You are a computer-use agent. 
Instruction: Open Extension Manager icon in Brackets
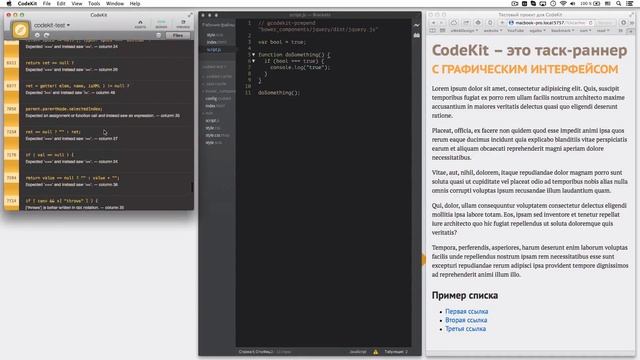pyautogui.click(x=416, y=36)
